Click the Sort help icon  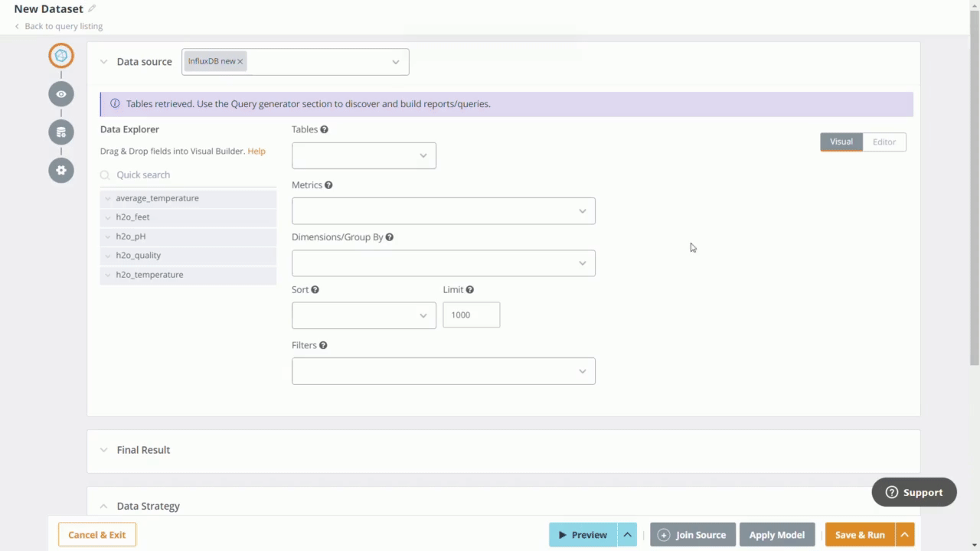point(315,289)
